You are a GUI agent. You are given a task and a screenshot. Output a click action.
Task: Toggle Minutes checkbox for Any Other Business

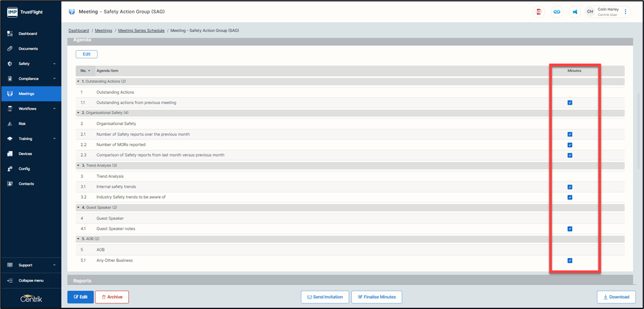pos(570,261)
